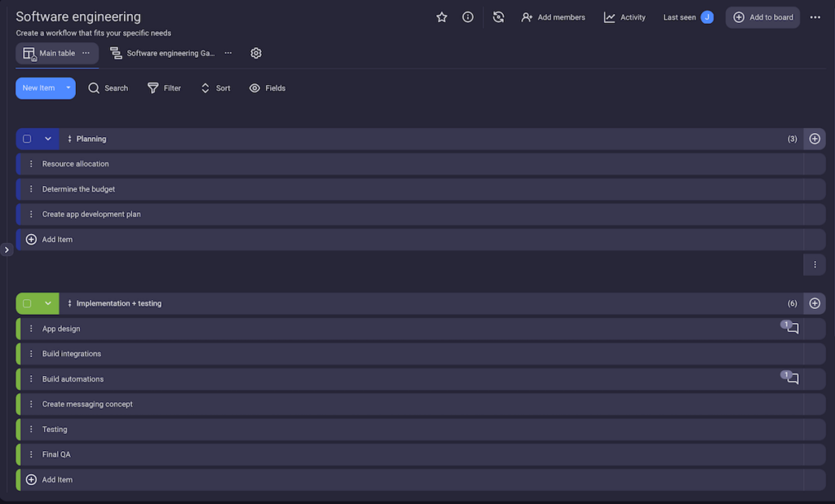Screen dimensions: 835x504
Task: Expand the left sidebar panel arrow
Action: (x=7, y=250)
